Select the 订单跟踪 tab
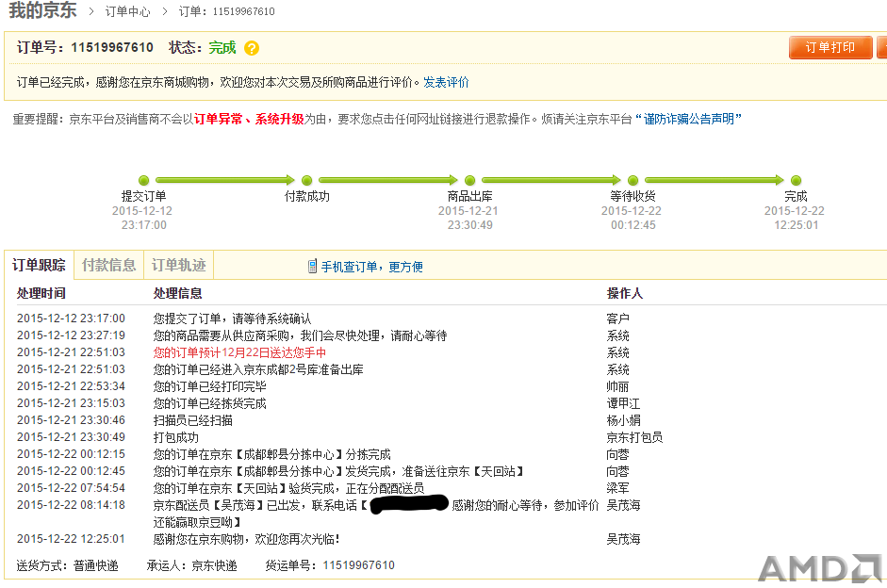The image size is (887, 588). (39, 265)
